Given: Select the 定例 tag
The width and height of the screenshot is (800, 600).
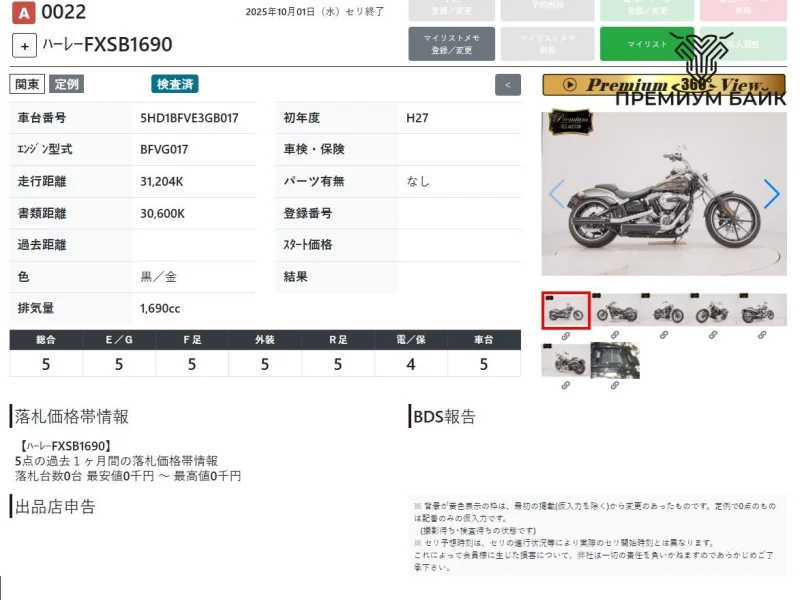Looking at the screenshot, I should (67, 84).
